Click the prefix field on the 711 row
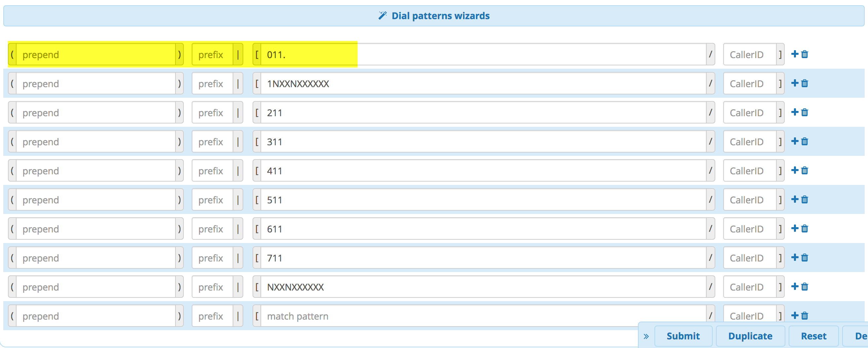The image size is (868, 348). click(x=212, y=258)
